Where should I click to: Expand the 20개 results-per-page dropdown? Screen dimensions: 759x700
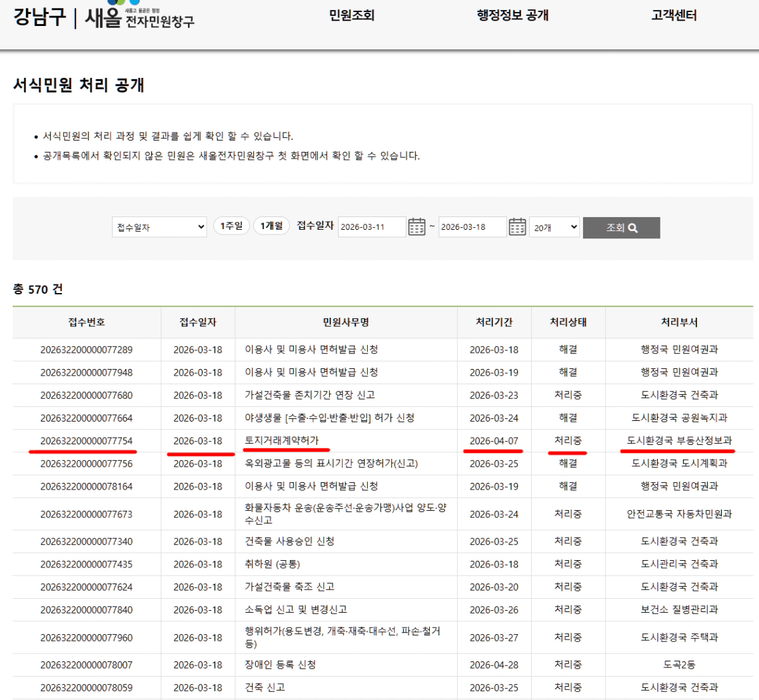(x=554, y=227)
